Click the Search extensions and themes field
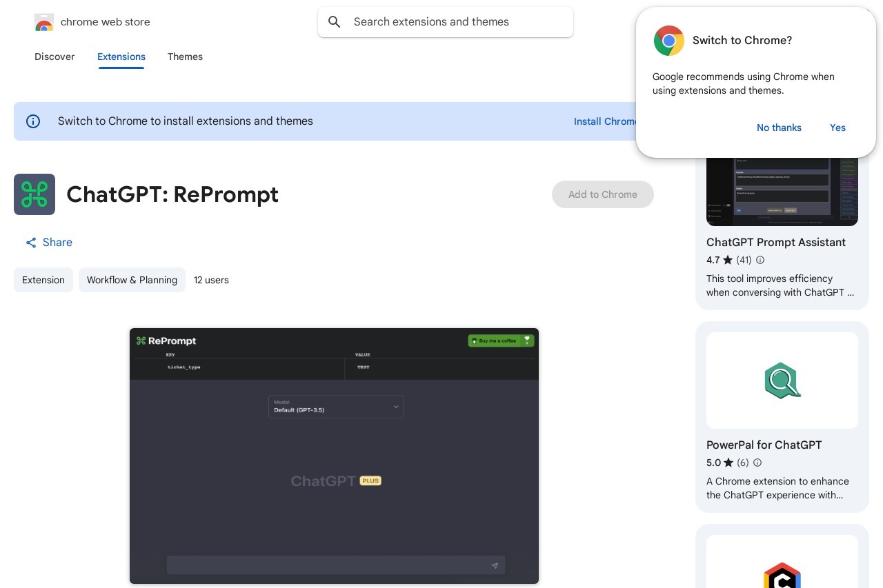883x588 pixels. 446,22
